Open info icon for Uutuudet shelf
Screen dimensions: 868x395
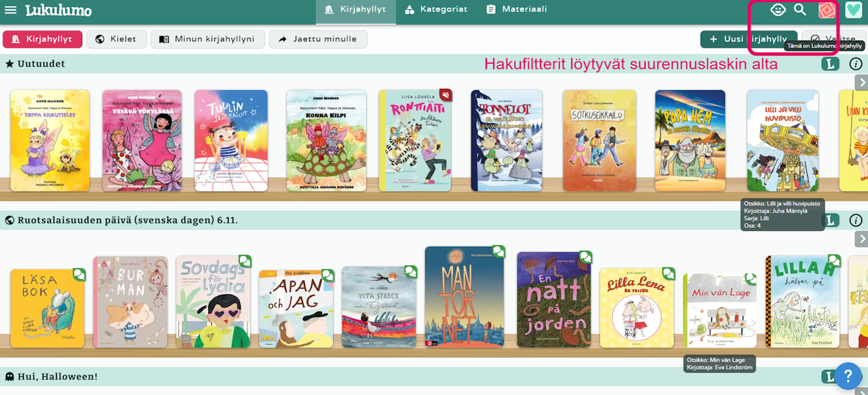(x=856, y=64)
